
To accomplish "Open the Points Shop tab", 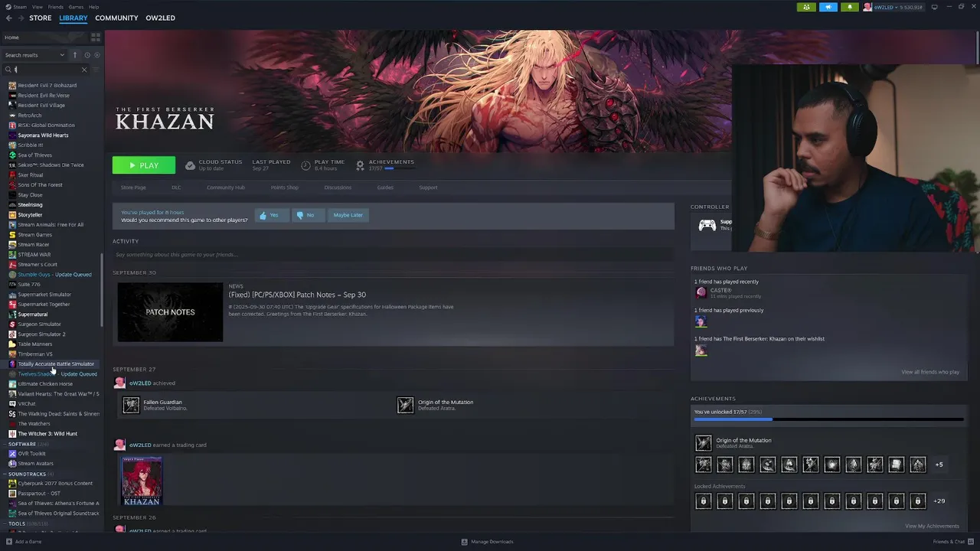I will point(284,187).
